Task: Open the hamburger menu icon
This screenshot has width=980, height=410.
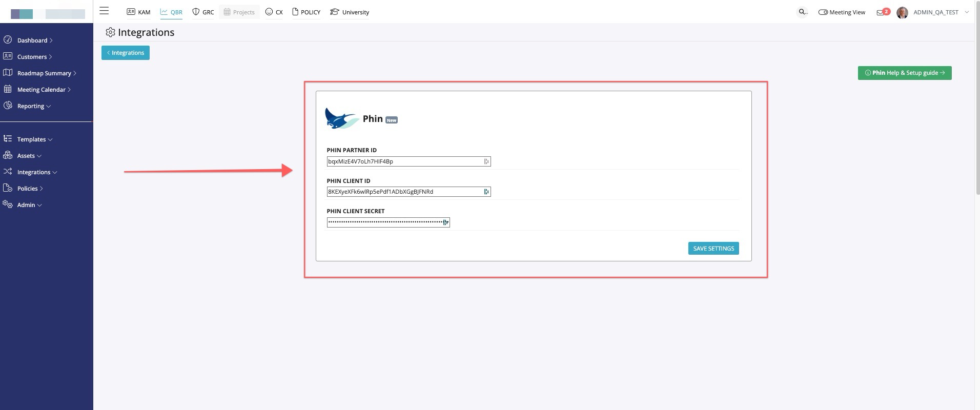Action: click(x=104, y=10)
